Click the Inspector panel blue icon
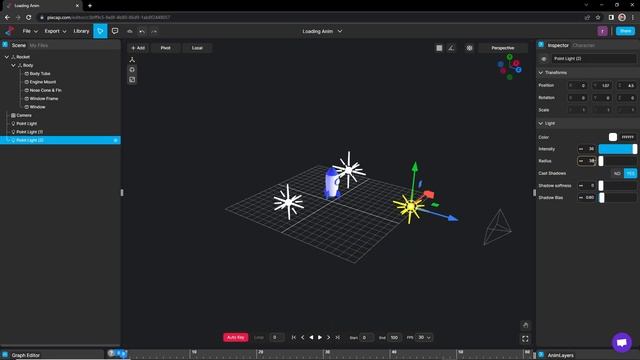Image resolution: width=640 pixels, height=360 pixels. [x=541, y=45]
